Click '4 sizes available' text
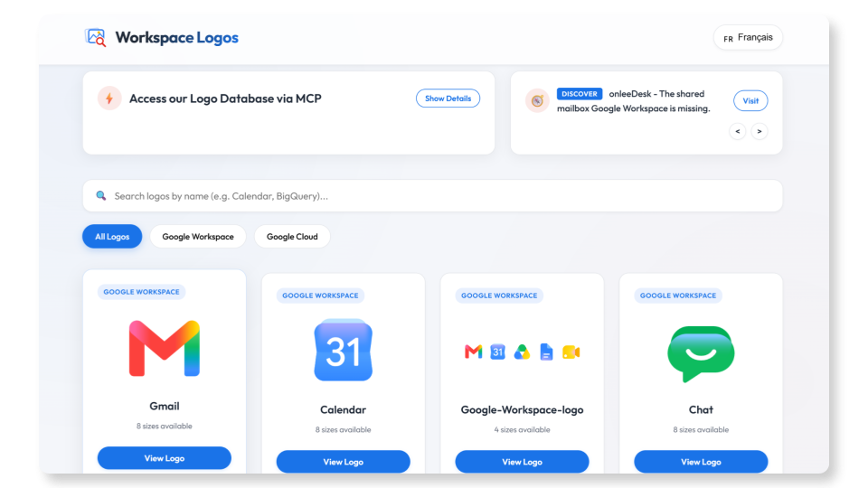Screen dimensions: 868x488 click(522, 430)
